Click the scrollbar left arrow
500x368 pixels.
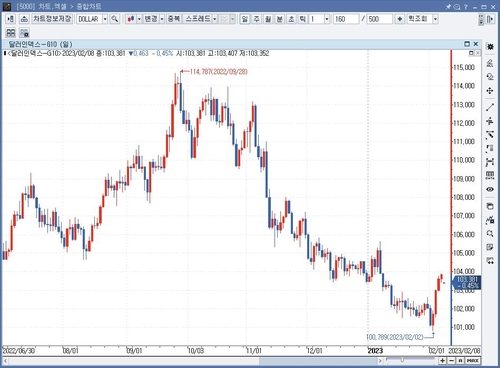click(6, 361)
